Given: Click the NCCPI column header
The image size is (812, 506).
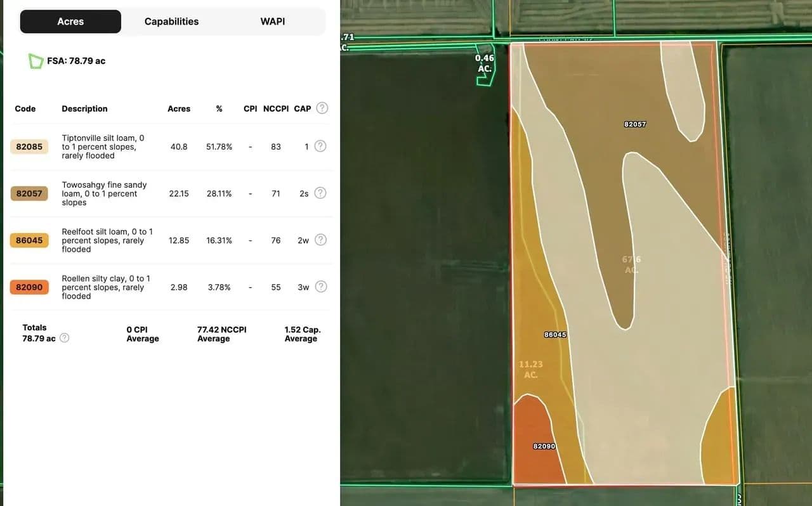Looking at the screenshot, I should 275,108.
